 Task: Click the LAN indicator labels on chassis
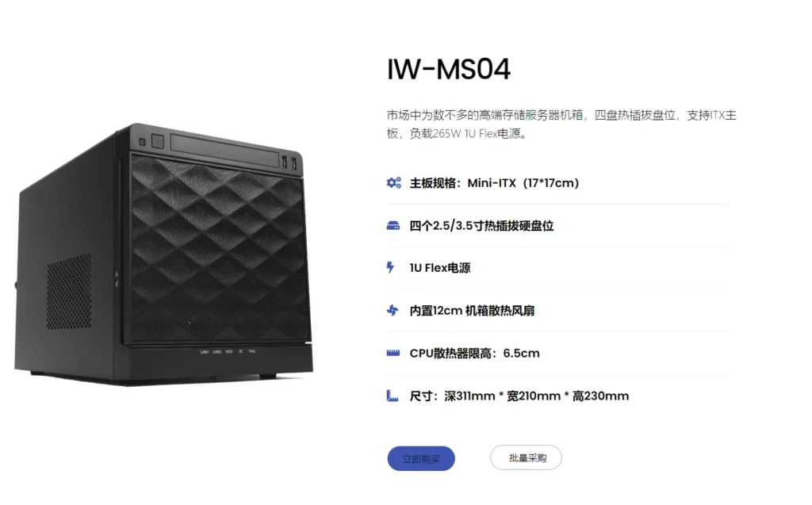(211, 352)
